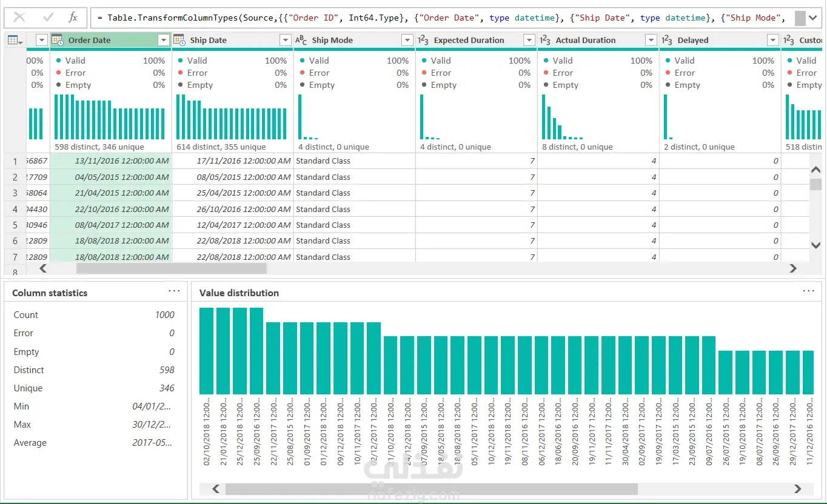The width and height of the screenshot is (827, 504).
Task: Click the Order Date datetime type icon
Action: [x=58, y=40]
